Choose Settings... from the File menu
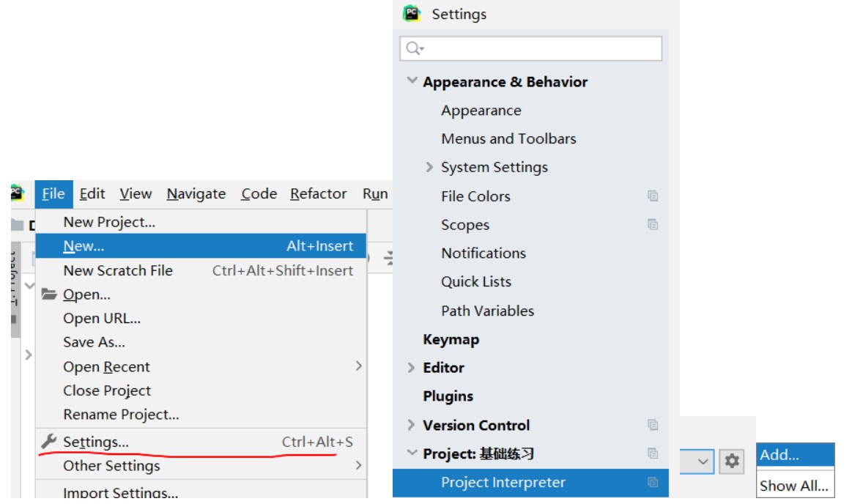Image resolution: width=852 pixels, height=504 pixels. point(96,442)
